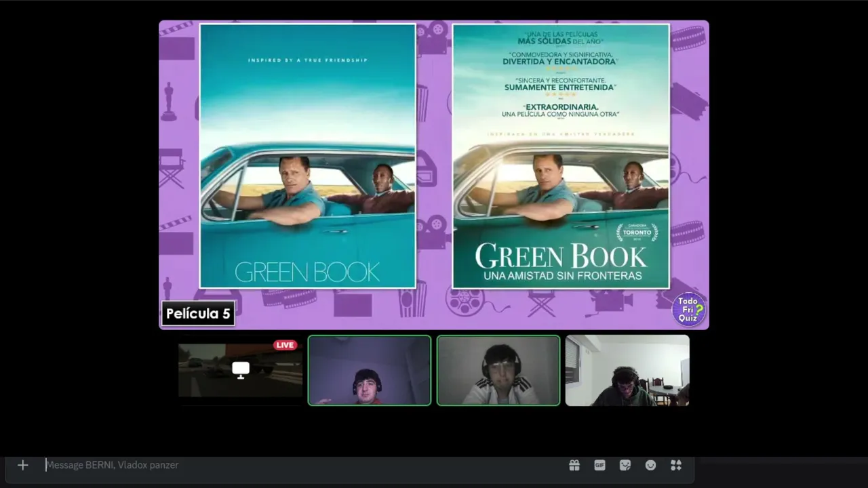Screen dimensions: 868x488
Task: Select the purple-lit webcam tile
Action: click(370, 370)
